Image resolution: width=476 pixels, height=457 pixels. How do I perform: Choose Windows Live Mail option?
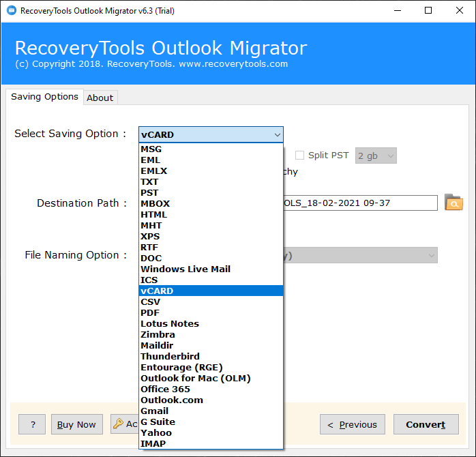(x=211, y=269)
